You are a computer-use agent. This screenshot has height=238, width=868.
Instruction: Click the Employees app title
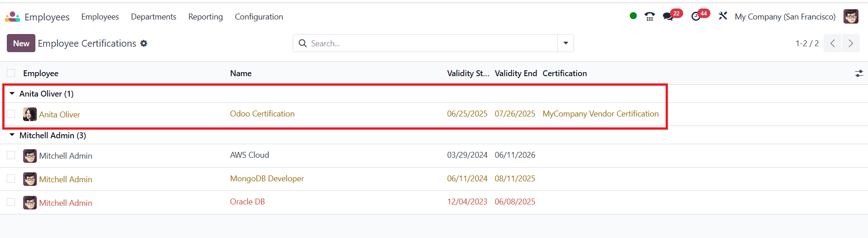(x=47, y=17)
